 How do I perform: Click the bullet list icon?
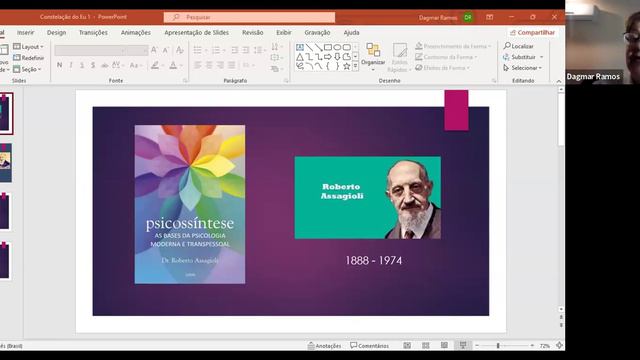(198, 50)
